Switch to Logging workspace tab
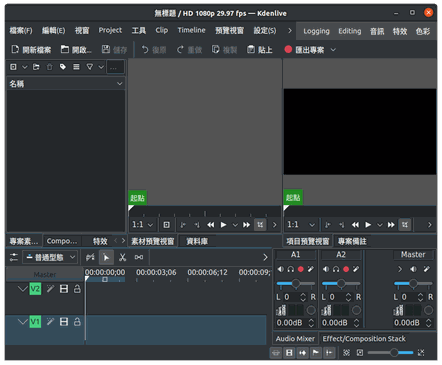The image size is (442, 365). 316,31
